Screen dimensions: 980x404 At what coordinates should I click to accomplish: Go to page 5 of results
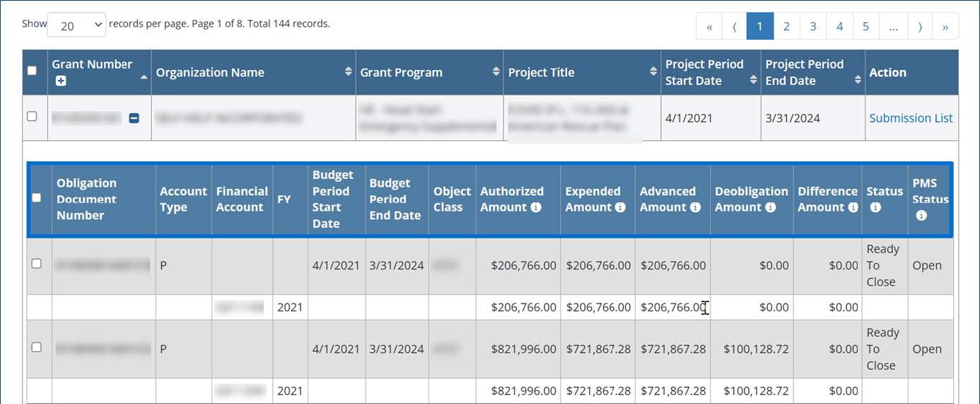pyautogui.click(x=865, y=27)
